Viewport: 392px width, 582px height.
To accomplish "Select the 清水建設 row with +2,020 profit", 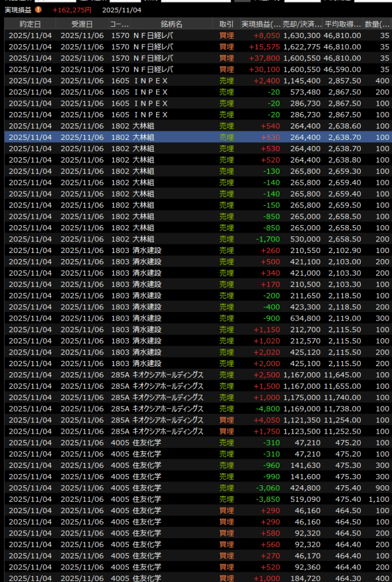I will (170, 352).
